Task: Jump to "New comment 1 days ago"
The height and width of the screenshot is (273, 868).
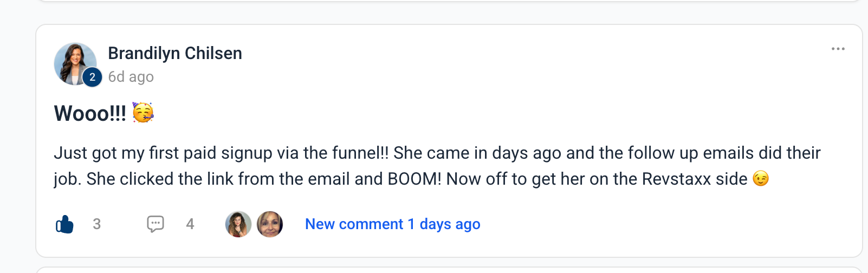Action: [392, 224]
